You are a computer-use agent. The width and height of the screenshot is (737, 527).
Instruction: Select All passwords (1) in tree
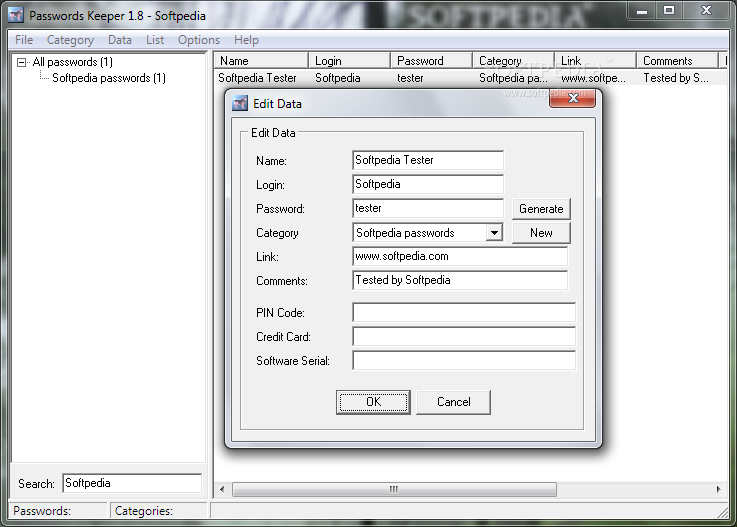pyautogui.click(x=72, y=62)
